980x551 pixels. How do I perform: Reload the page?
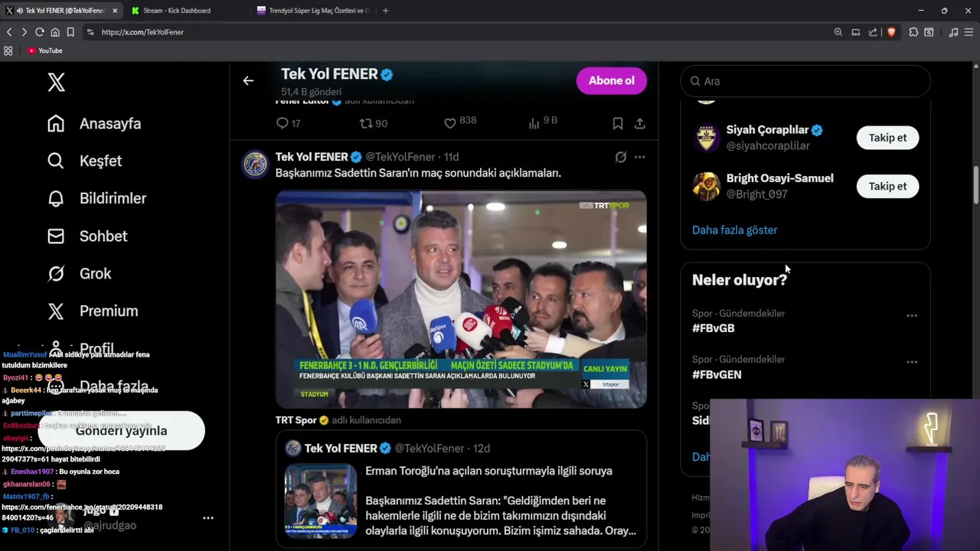(40, 32)
